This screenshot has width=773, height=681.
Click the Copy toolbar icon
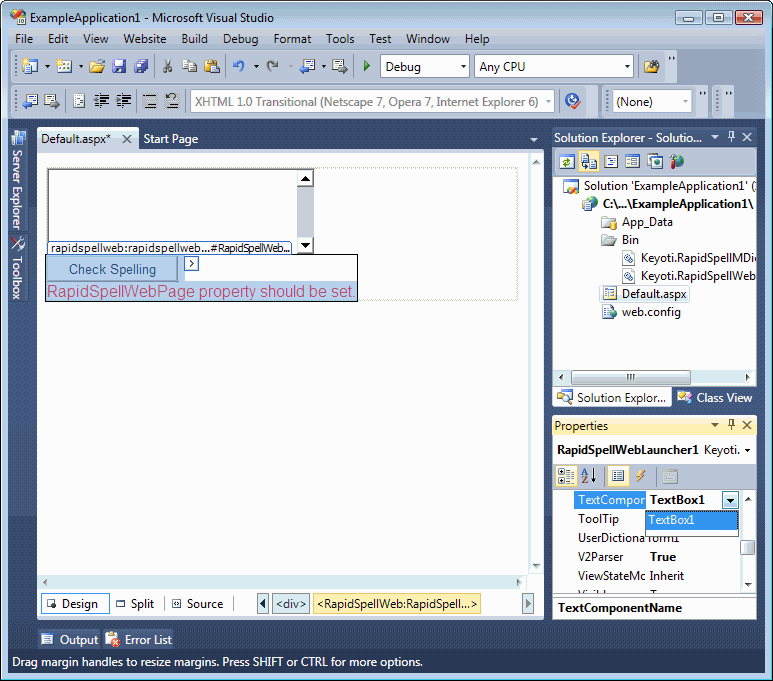[189, 66]
